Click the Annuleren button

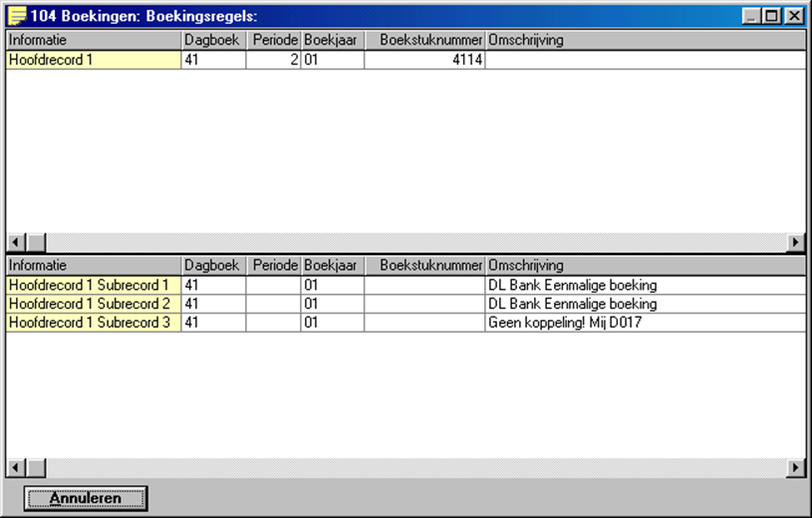[x=86, y=498]
